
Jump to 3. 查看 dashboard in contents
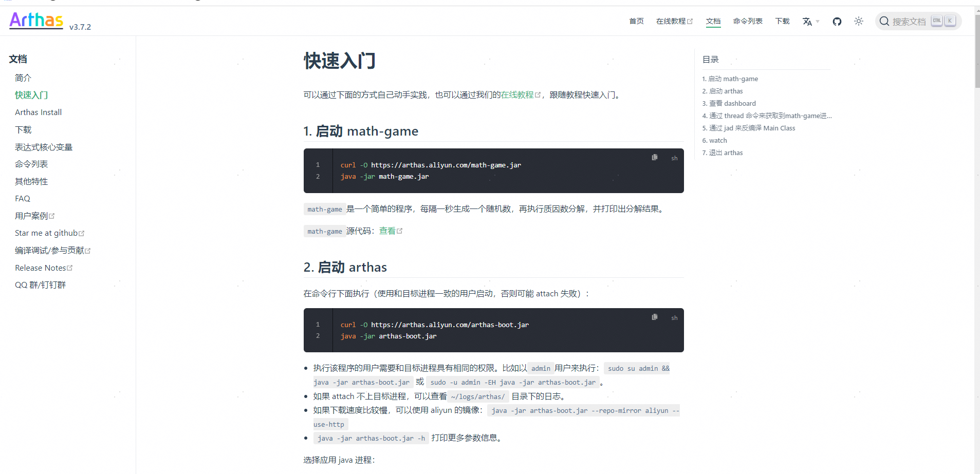(729, 104)
